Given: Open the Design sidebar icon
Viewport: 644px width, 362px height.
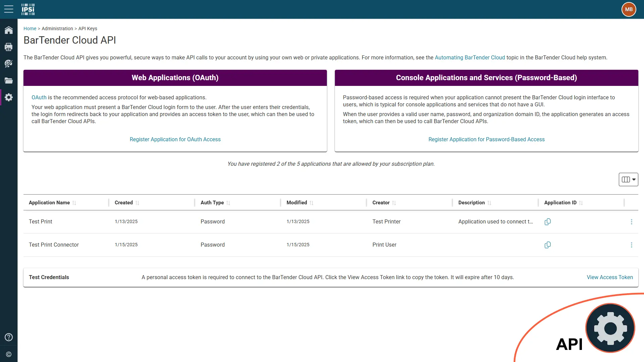Looking at the screenshot, I should coord(9,64).
